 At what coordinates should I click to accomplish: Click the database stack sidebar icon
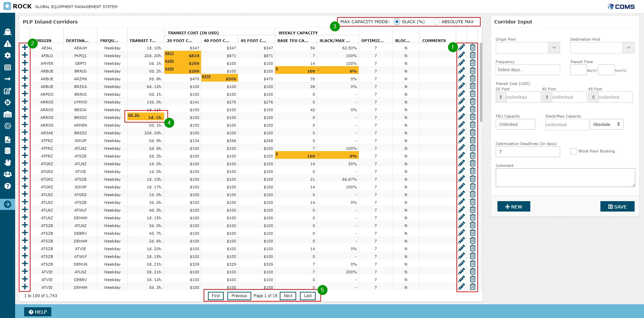pyautogui.click(x=7, y=151)
